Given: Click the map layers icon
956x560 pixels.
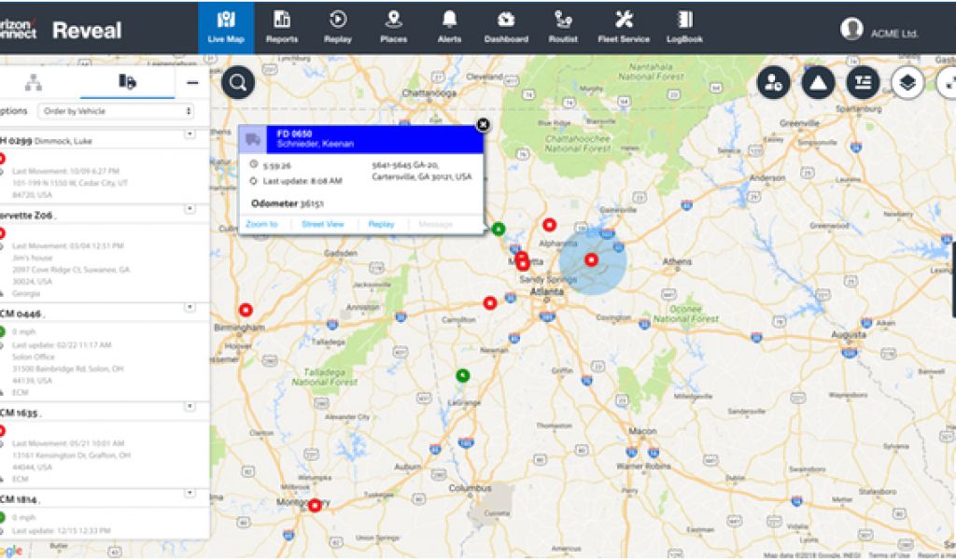Looking at the screenshot, I should (907, 83).
